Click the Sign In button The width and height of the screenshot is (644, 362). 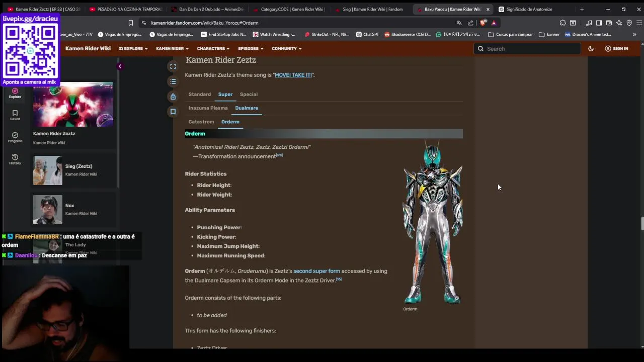pos(616,49)
